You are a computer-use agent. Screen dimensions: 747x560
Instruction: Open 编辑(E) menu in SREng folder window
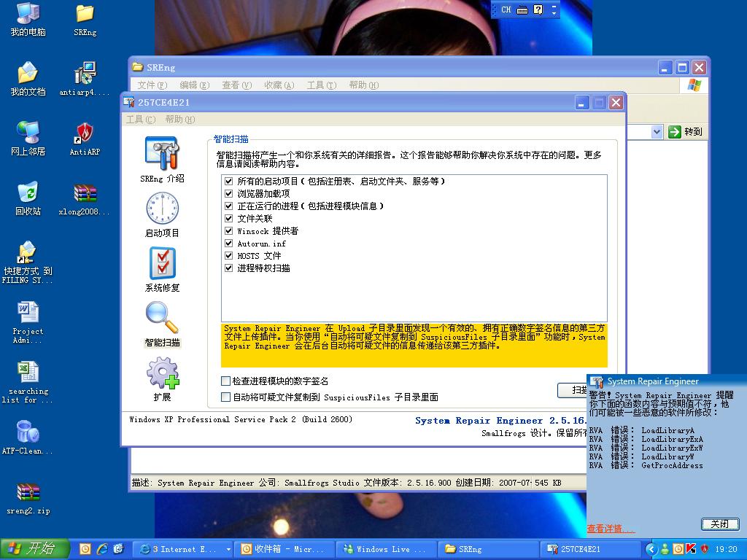[194, 85]
